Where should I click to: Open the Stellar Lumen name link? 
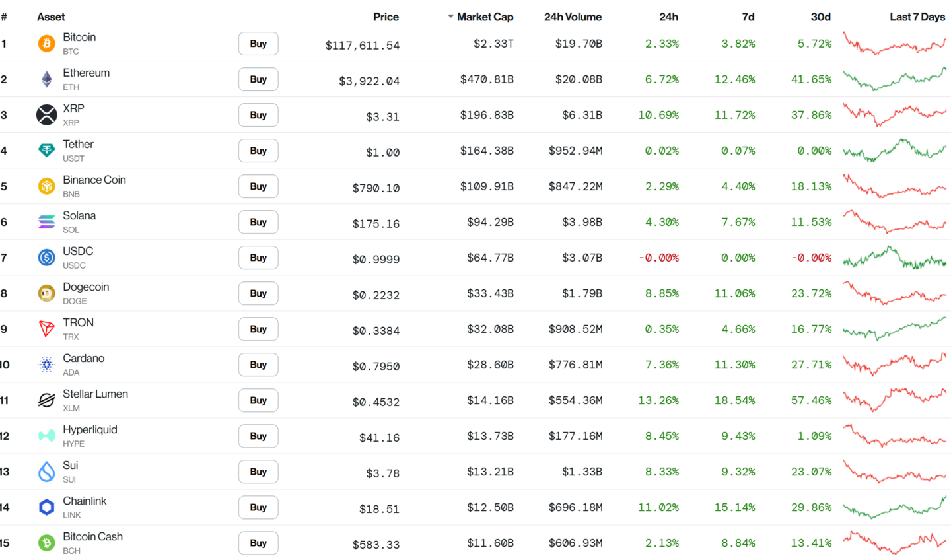96,394
